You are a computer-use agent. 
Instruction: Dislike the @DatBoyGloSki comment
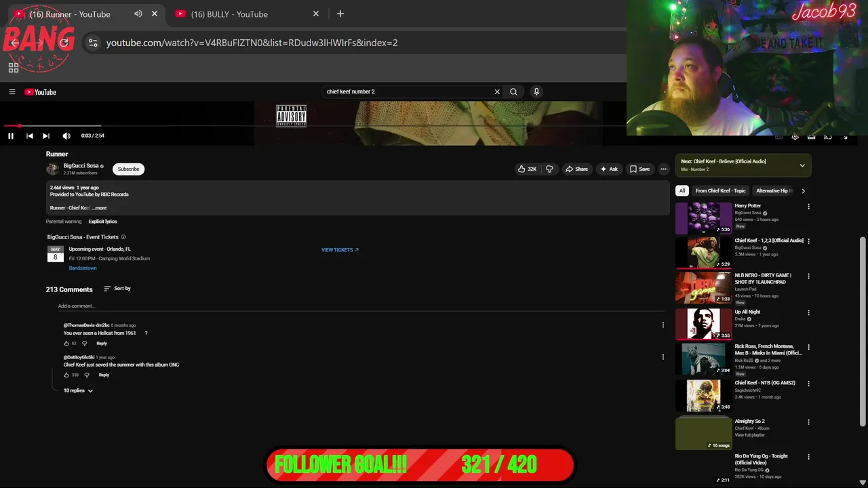pos(86,375)
